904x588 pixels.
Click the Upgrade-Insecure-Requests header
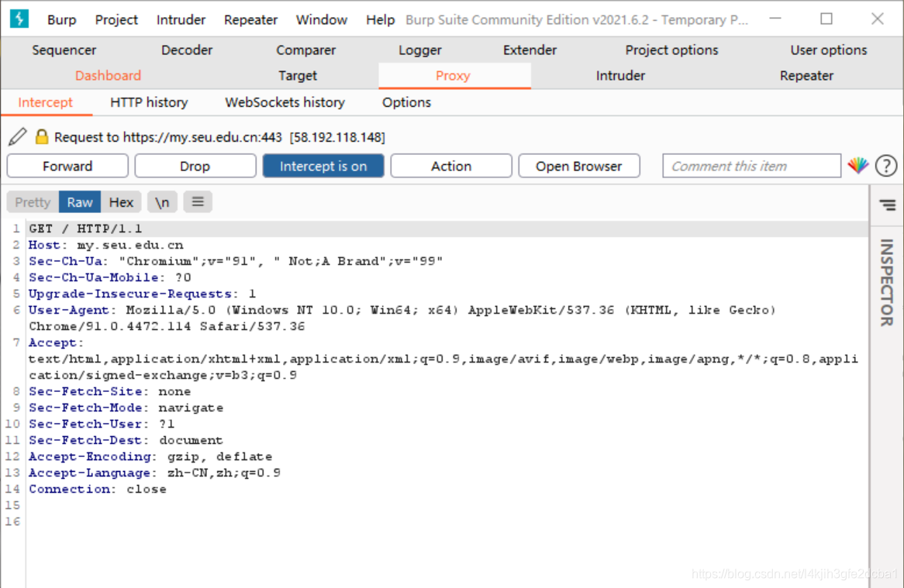tap(143, 294)
